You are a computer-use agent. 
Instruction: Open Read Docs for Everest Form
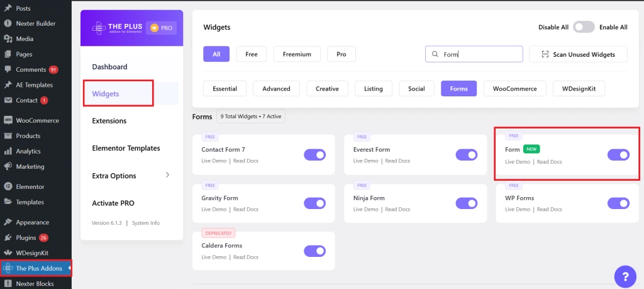pyautogui.click(x=397, y=161)
